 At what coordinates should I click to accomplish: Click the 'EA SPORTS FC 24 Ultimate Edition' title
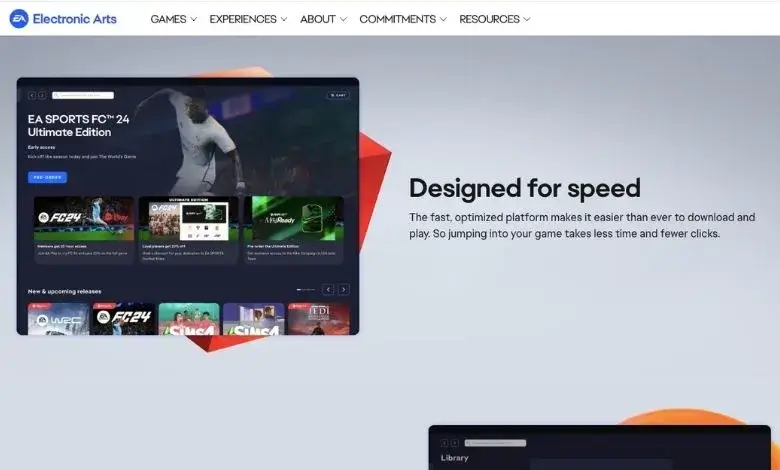[x=79, y=126]
